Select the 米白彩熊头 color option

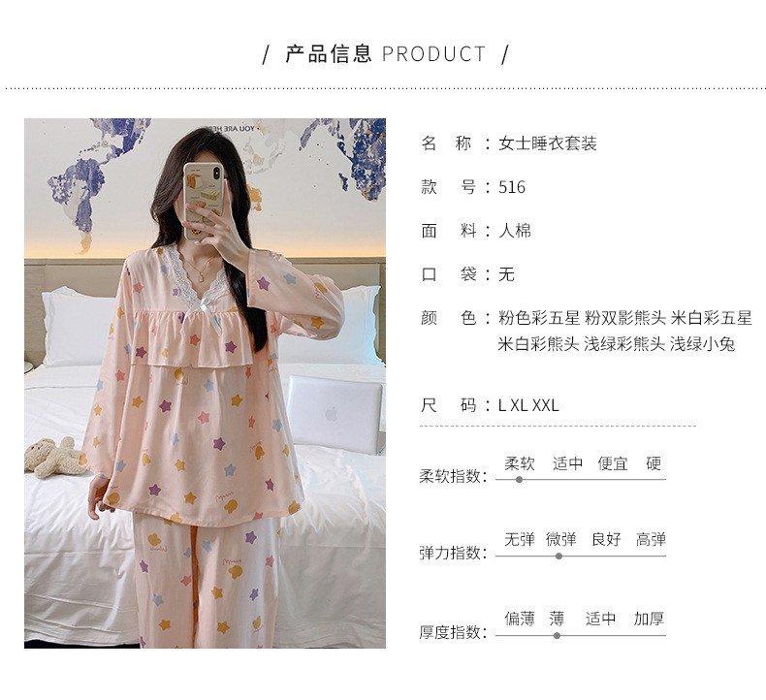538,344
